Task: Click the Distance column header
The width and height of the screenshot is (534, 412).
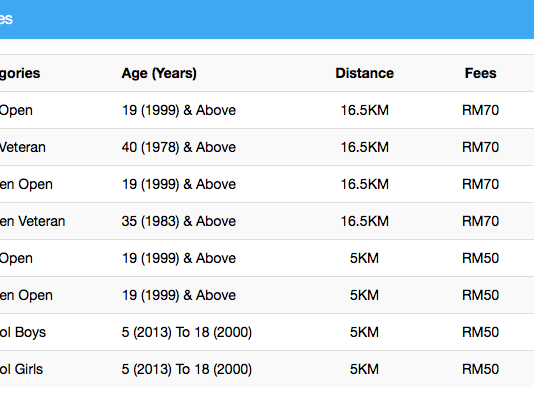Action: [x=364, y=73]
